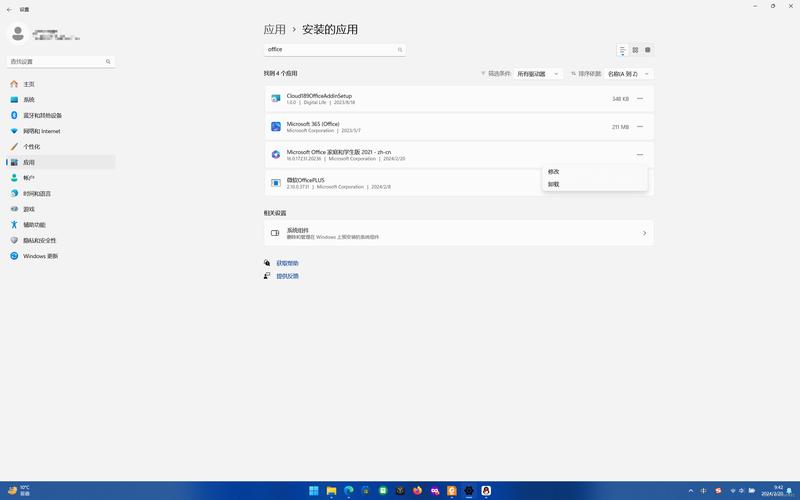
Task: Open the user account profile picture
Action: click(x=18, y=34)
